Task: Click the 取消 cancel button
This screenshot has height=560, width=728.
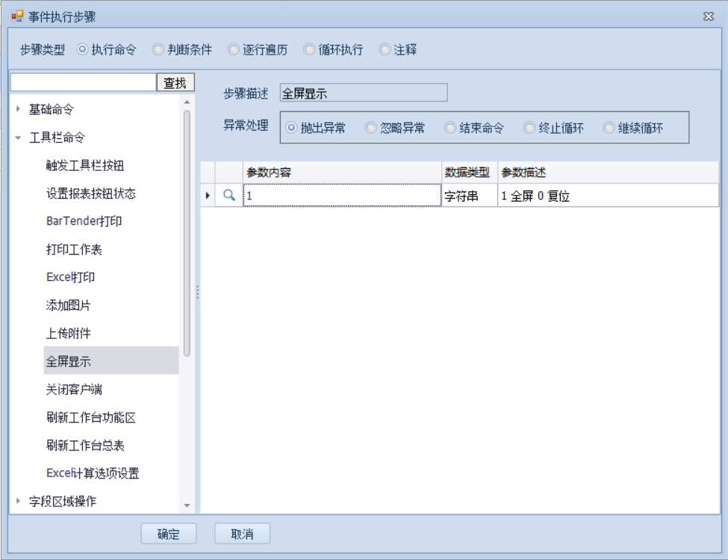Action: tap(242, 534)
